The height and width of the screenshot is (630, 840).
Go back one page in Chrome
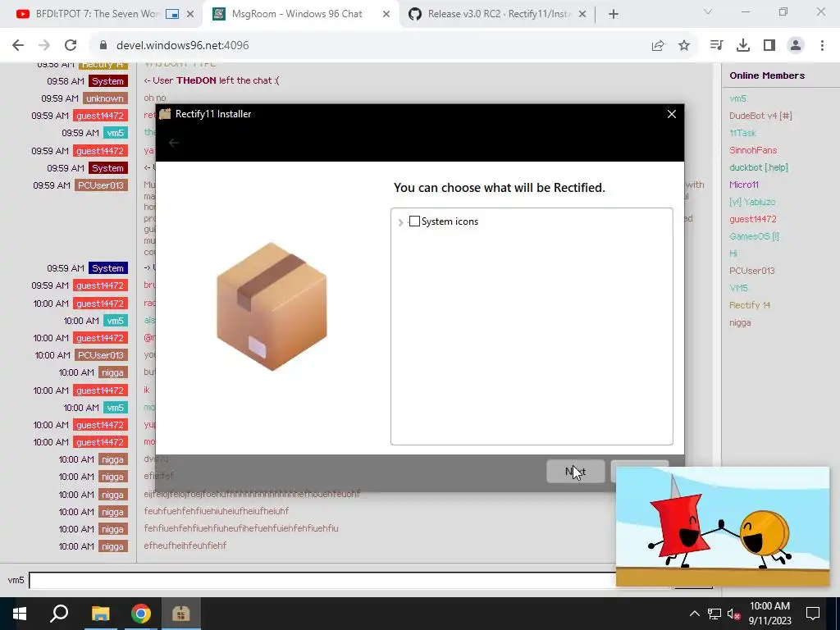(18, 46)
